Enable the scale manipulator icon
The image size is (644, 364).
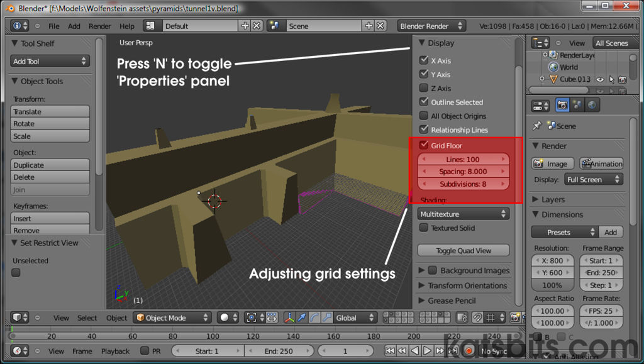point(327,317)
